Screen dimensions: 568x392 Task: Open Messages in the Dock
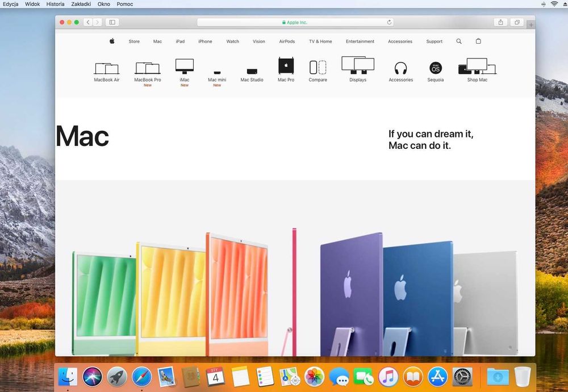pyautogui.click(x=339, y=377)
